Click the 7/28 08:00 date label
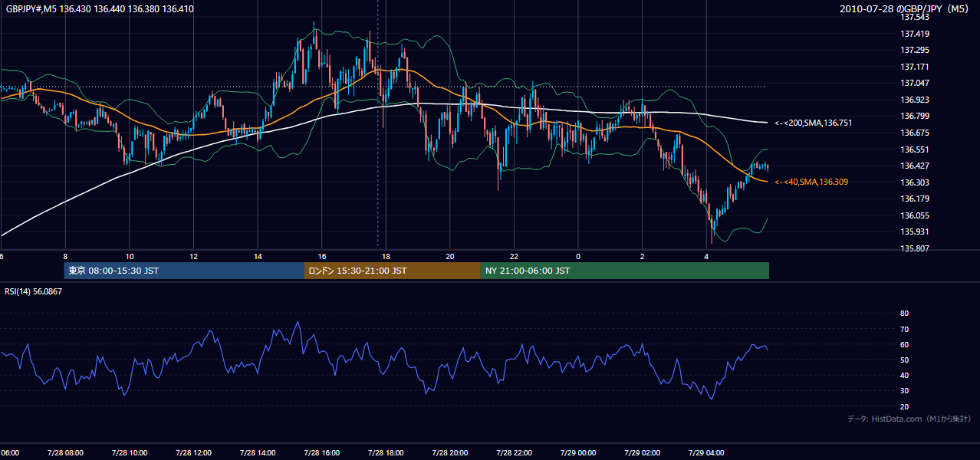Viewport: 980px width, 460px height. coord(65,452)
